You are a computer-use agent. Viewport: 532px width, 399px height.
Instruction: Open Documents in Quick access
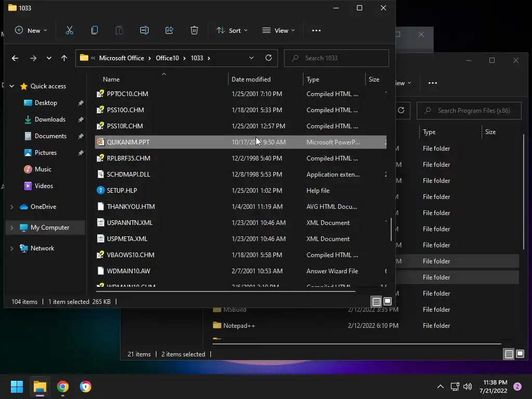pos(50,136)
